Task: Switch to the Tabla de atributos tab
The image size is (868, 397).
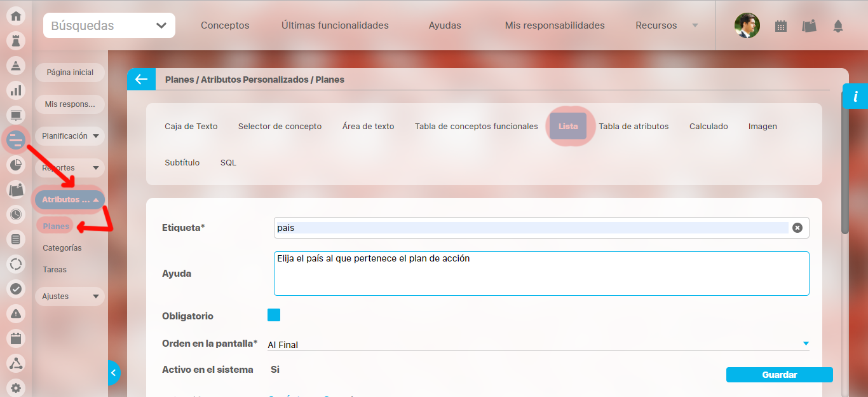Action: click(634, 127)
